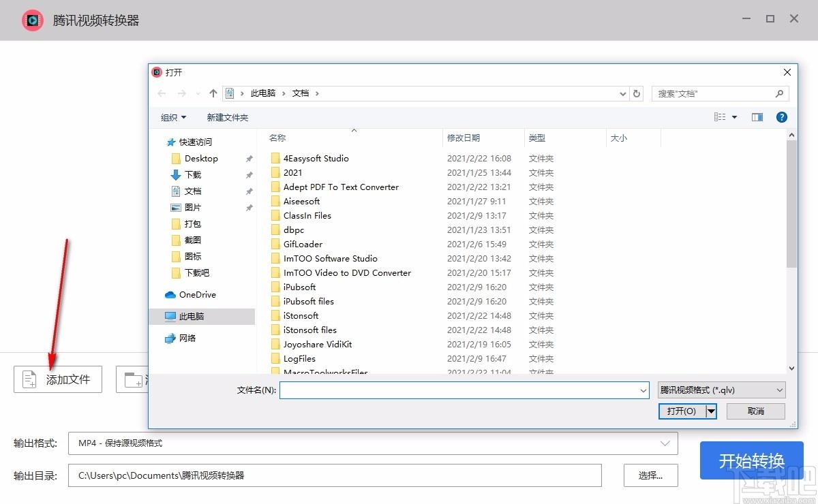The image size is (818, 504).
Task: Click 开始转换 button
Action: coord(752,460)
